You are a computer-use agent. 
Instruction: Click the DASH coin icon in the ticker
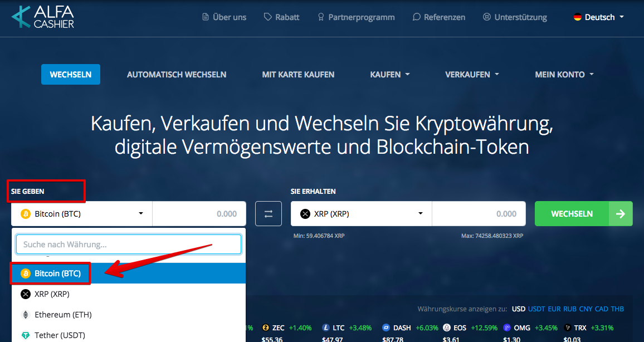[386, 328]
